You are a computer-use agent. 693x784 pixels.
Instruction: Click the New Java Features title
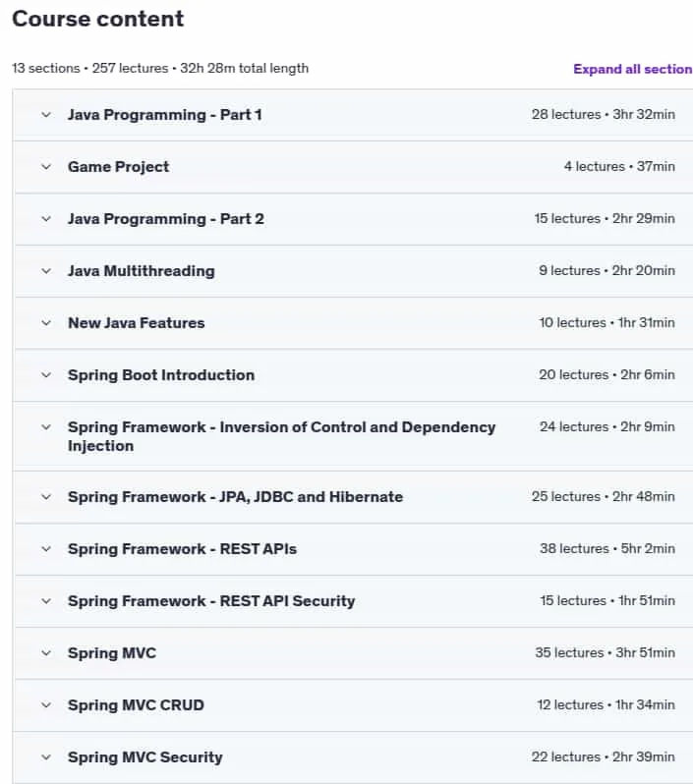click(x=136, y=323)
